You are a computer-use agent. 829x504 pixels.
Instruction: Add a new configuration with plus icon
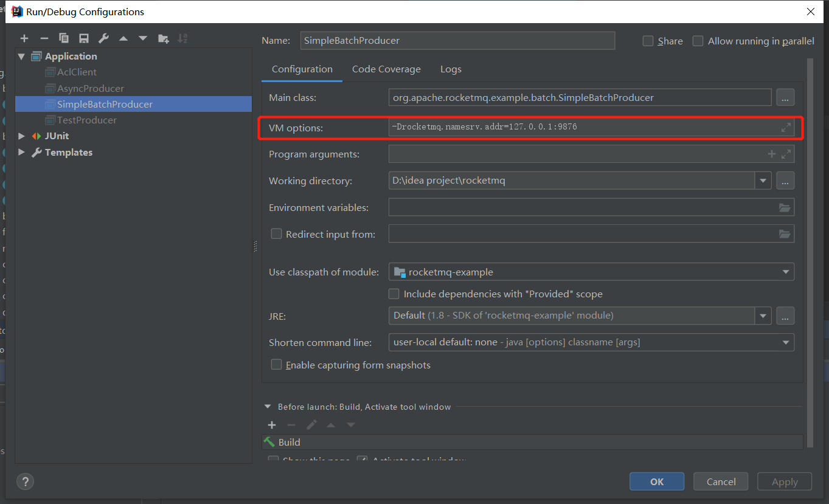[24, 38]
